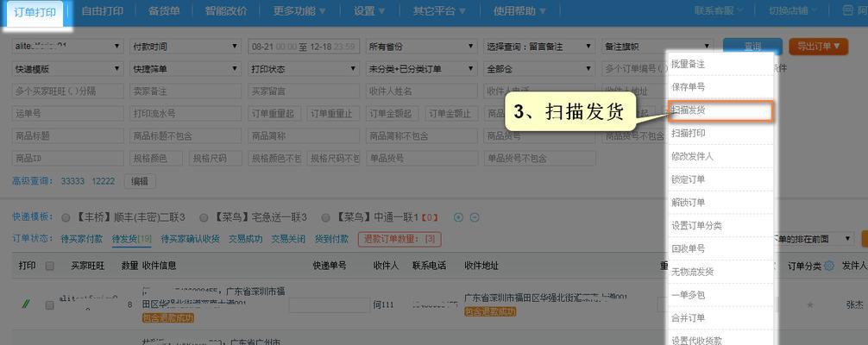Switch to the 智能改价 tab
Screen dimensions: 868x345
pyautogui.click(x=226, y=11)
